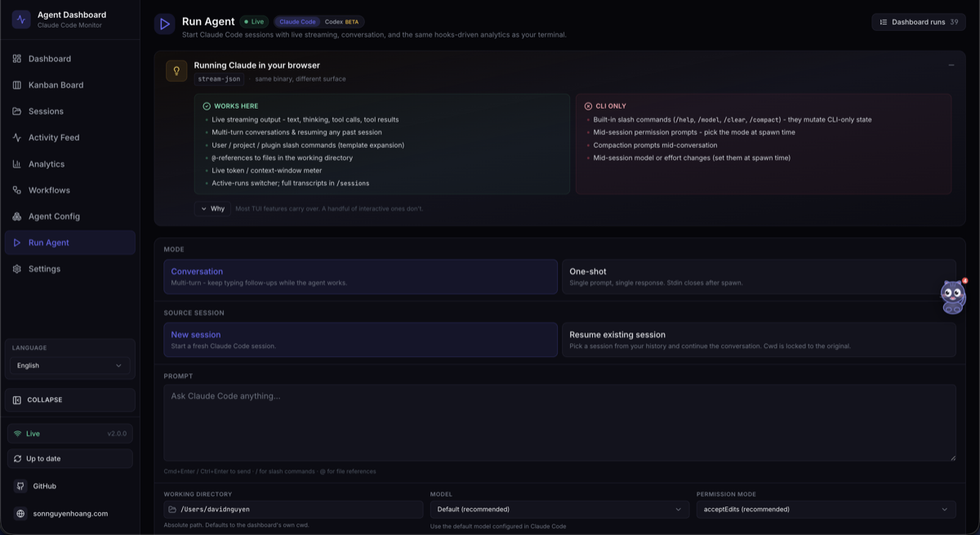Click the GitHub logo icon
Screen dimensions: 980x535
[x=21, y=486]
